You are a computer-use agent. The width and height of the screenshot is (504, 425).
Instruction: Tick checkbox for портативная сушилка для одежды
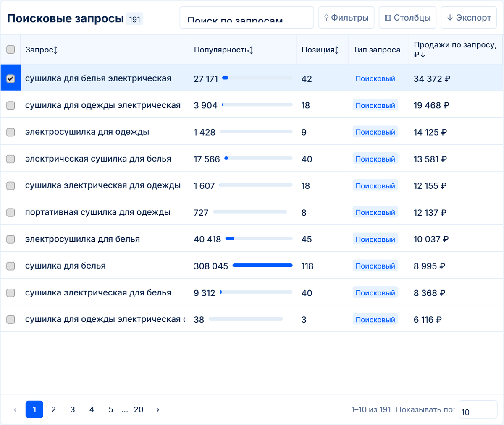tap(10, 212)
